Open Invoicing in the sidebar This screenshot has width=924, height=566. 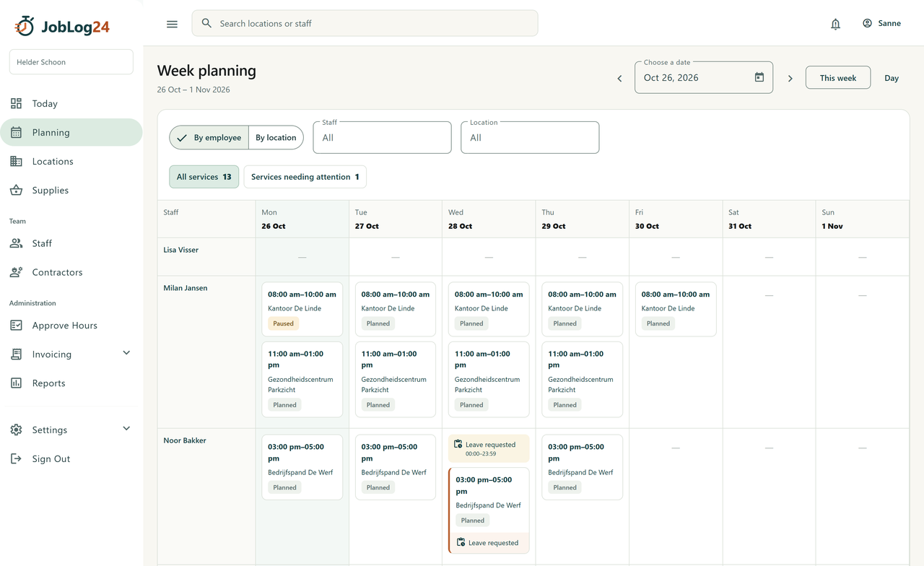(x=71, y=354)
